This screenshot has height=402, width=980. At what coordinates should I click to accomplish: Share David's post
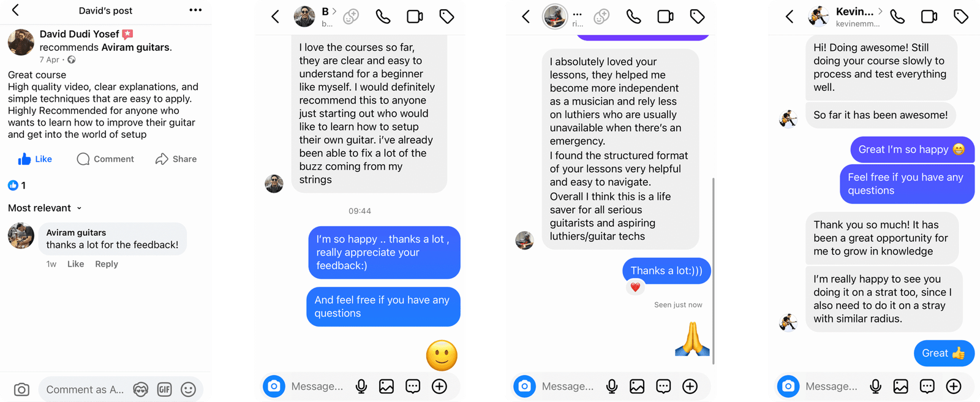point(176,159)
